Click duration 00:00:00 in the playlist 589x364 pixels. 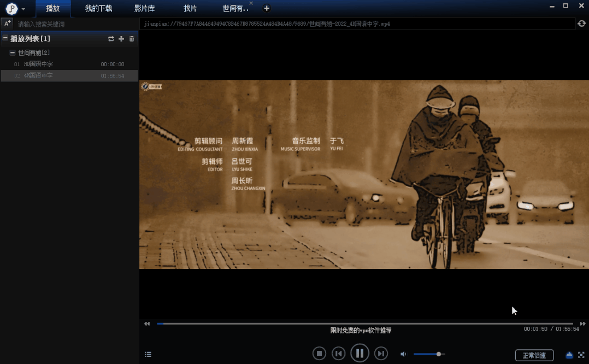click(113, 64)
